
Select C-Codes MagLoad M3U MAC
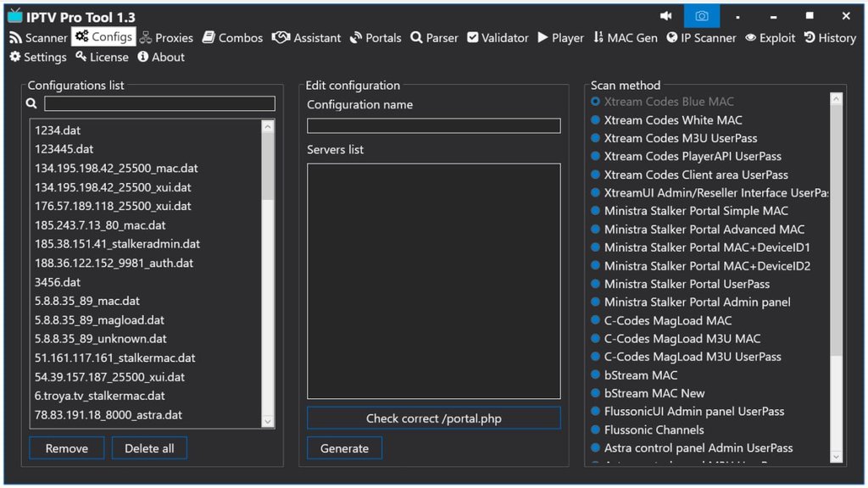(676, 339)
